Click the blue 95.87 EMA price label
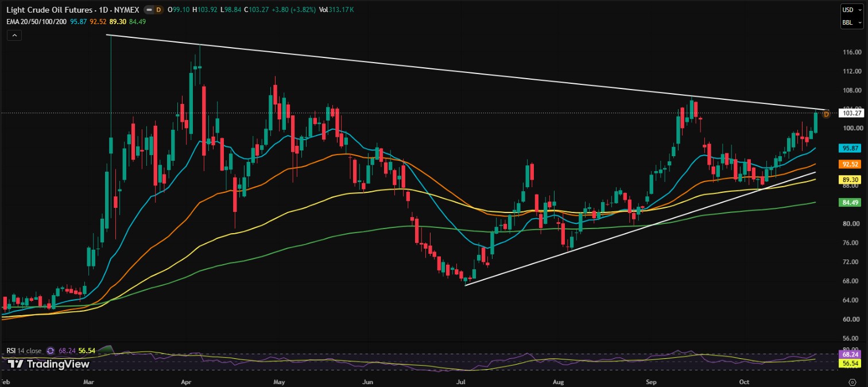 click(849, 148)
